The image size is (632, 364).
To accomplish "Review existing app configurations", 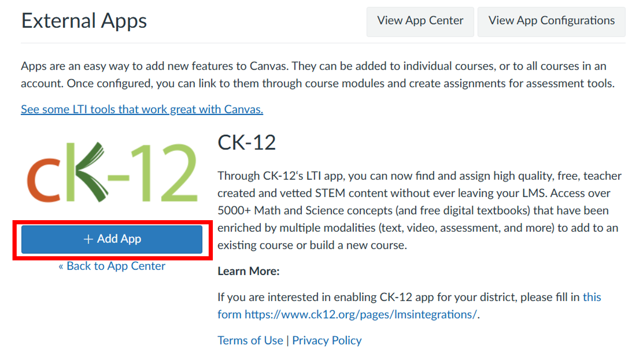I will point(551,21).
